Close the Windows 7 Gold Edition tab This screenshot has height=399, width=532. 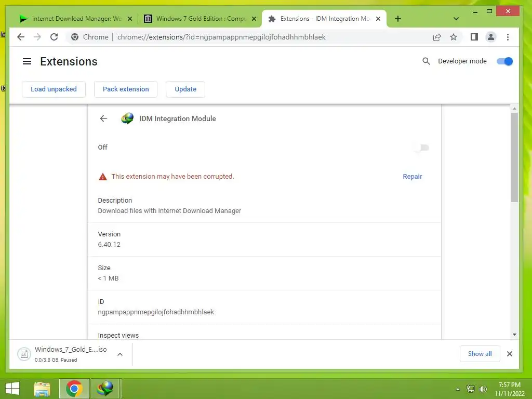[x=254, y=19]
